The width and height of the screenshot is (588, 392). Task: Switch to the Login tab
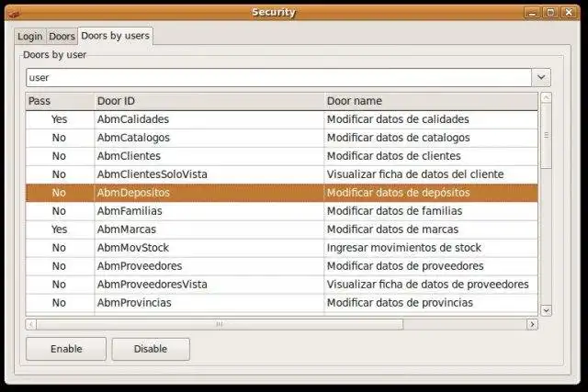coord(29,37)
